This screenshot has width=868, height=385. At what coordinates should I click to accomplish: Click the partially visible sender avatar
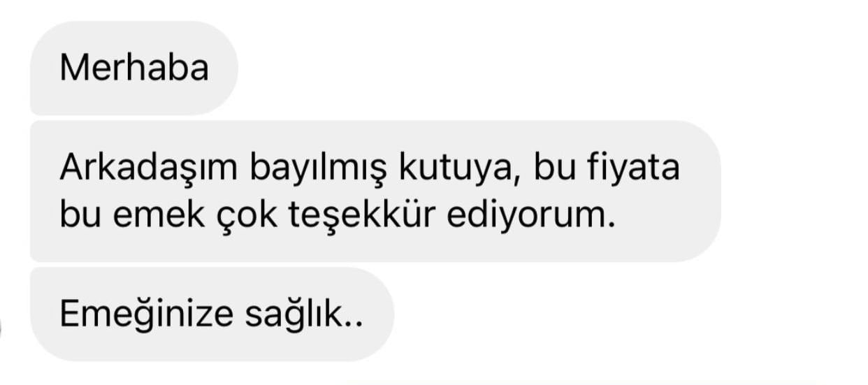2,330
